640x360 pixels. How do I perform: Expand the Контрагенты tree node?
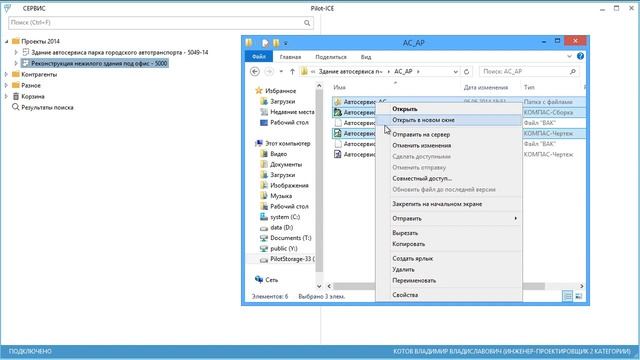7,74
